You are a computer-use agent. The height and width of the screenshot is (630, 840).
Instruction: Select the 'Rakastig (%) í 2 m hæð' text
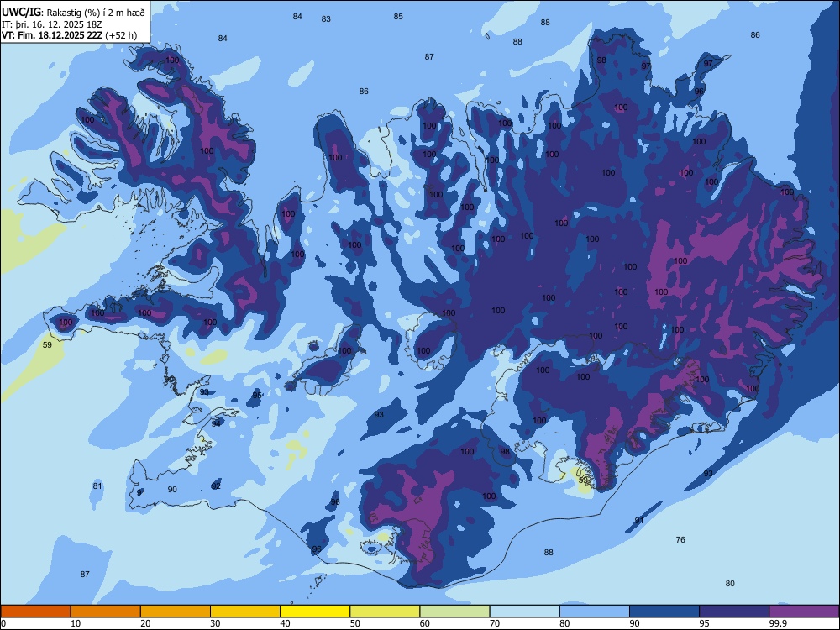96,13
